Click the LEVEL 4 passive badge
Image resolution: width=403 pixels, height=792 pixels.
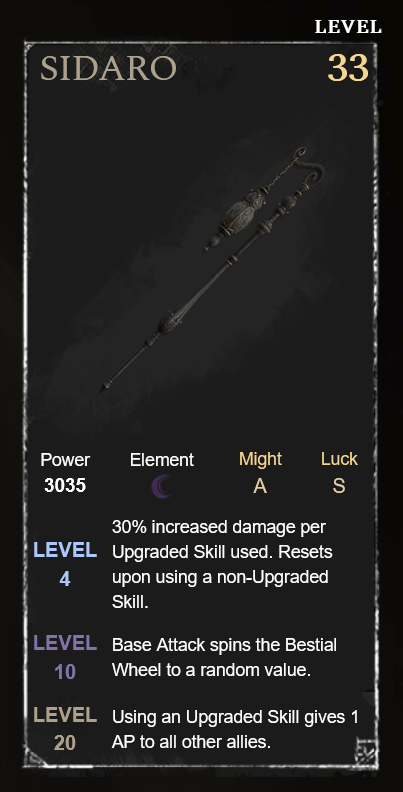pyautogui.click(x=65, y=564)
